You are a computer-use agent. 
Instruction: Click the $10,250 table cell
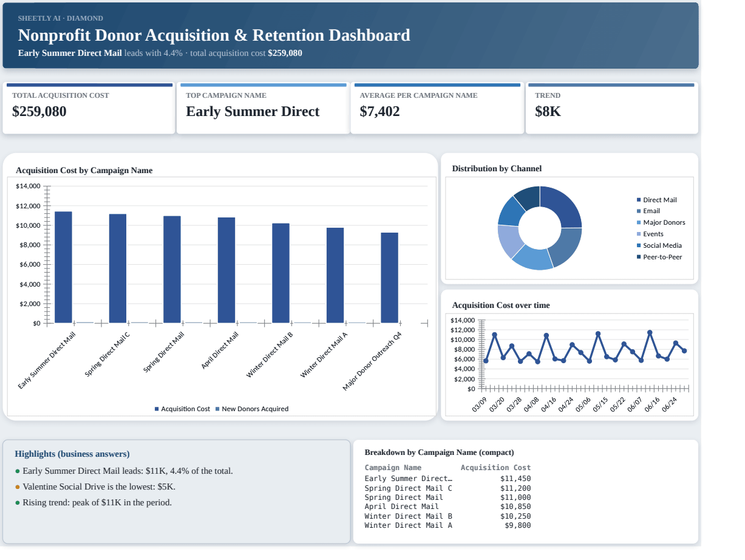(x=515, y=516)
